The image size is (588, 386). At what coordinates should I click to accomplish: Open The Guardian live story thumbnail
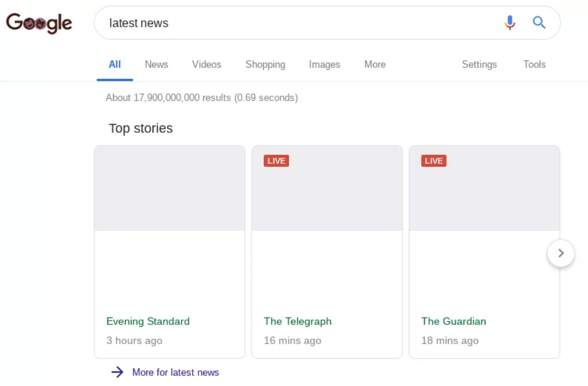coord(484,188)
